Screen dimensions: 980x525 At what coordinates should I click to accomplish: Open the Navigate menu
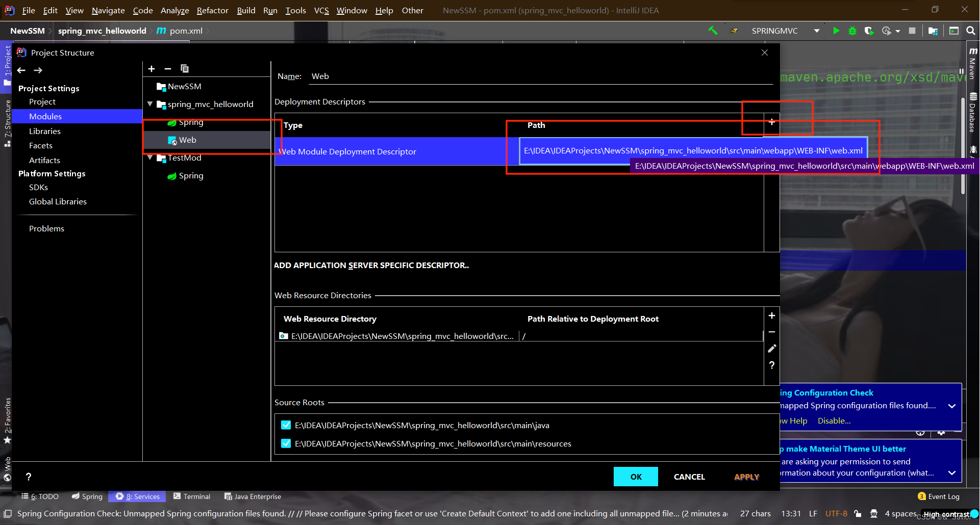click(x=108, y=10)
